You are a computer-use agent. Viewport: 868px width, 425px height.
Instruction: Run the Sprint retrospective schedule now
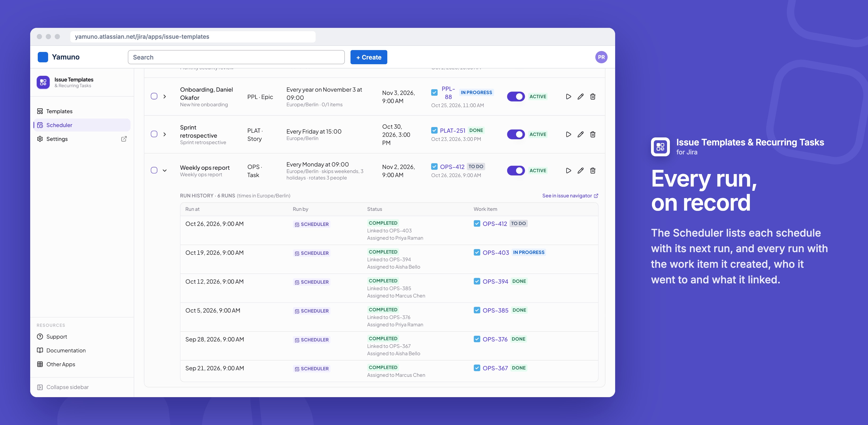pos(568,134)
